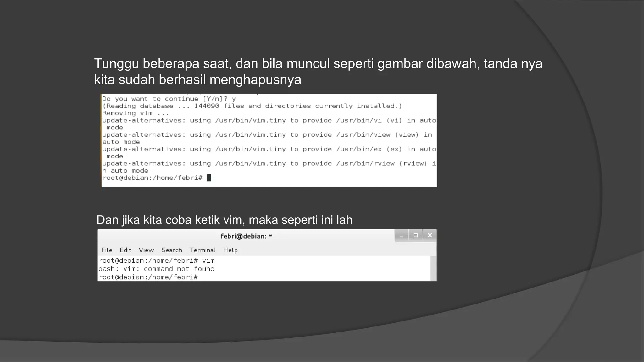The height and width of the screenshot is (362, 644).
Task: Close the febri@debian terminal window
Action: pos(430,236)
